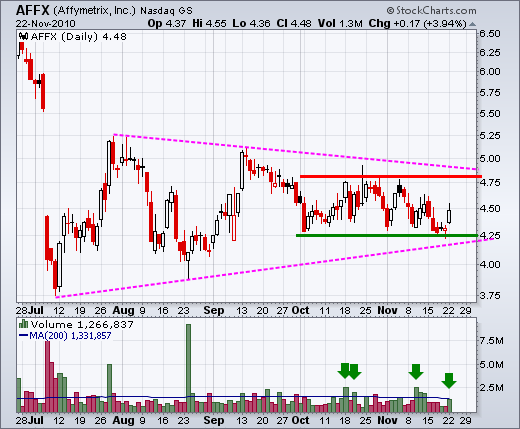Click the small gray triangle after the Chg value

click(472, 24)
